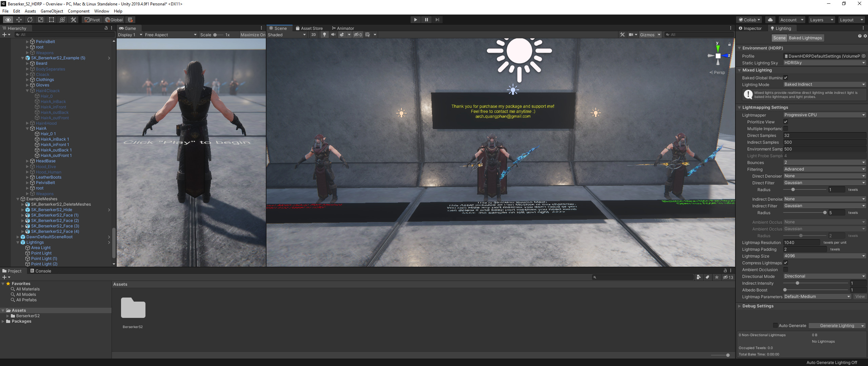Switch to the Animator tab
Screen dimensions: 868x366
(x=343, y=28)
